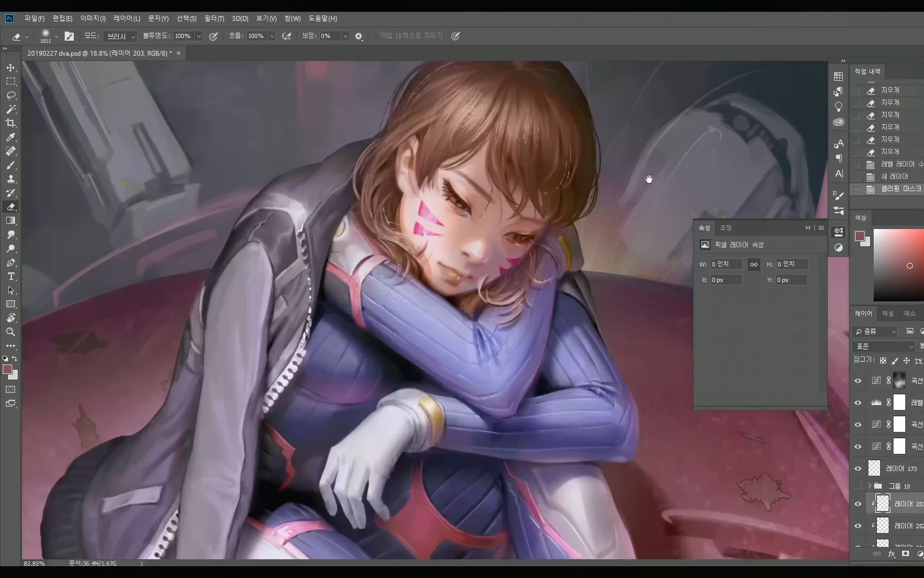Open the 필터(T) menu
Screen dimensions: 924x578
pos(214,19)
